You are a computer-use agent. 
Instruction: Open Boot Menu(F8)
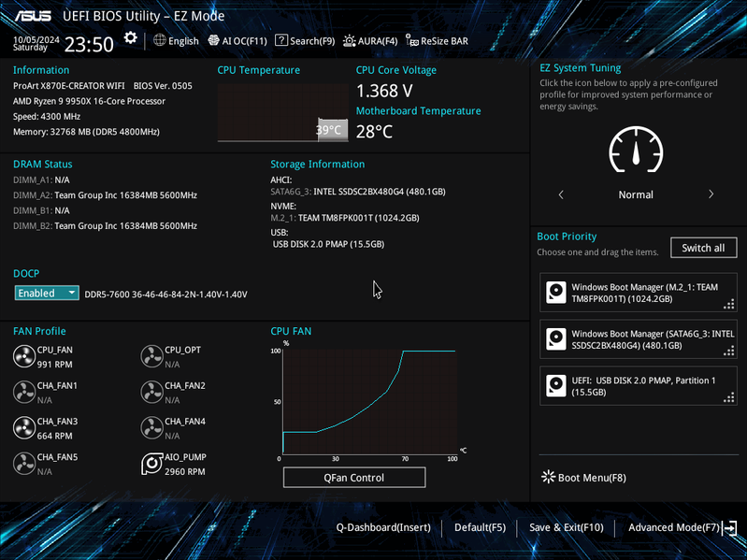coord(583,477)
